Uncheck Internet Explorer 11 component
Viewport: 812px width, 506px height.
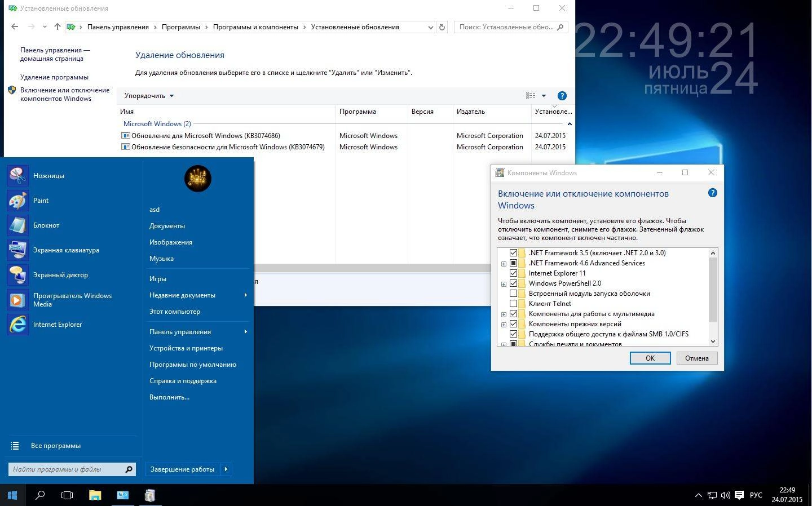(x=513, y=273)
